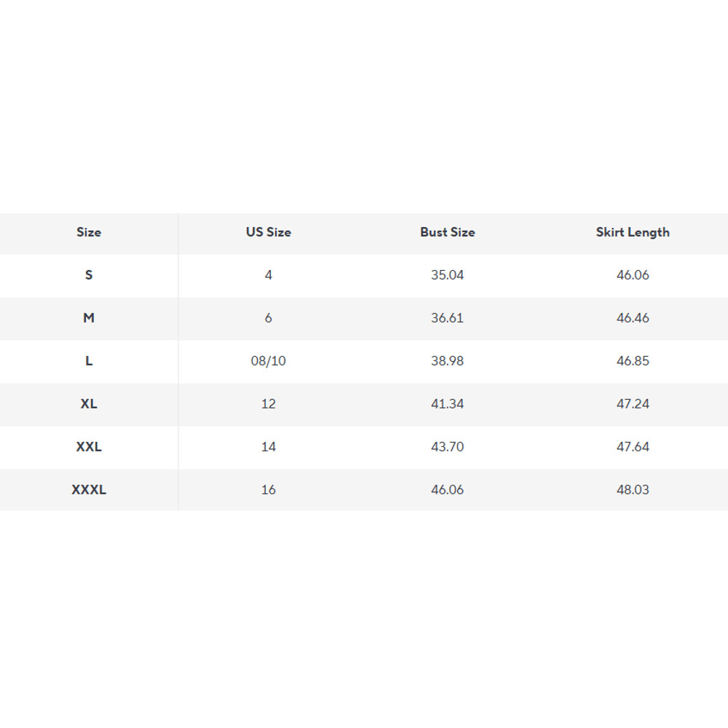The image size is (728, 728).
Task: Click the Skirt Length column header
Action: click(633, 232)
